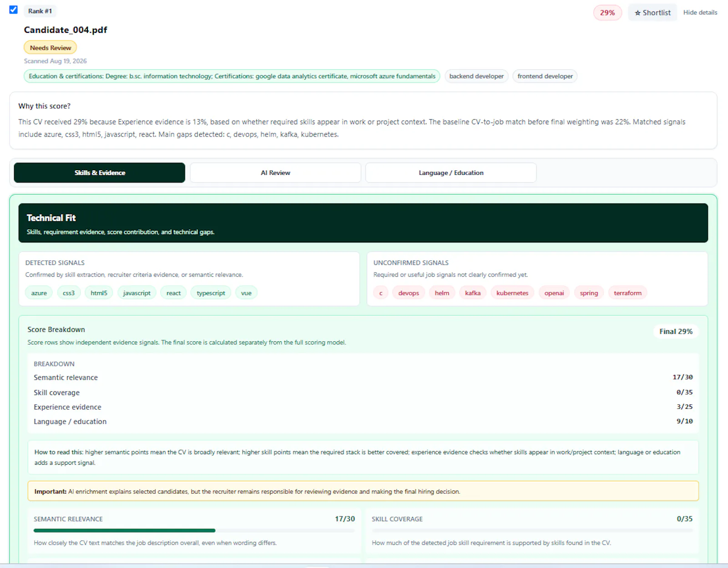Click the Semantic Relevance progress bar
728x568 pixels.
194,531
